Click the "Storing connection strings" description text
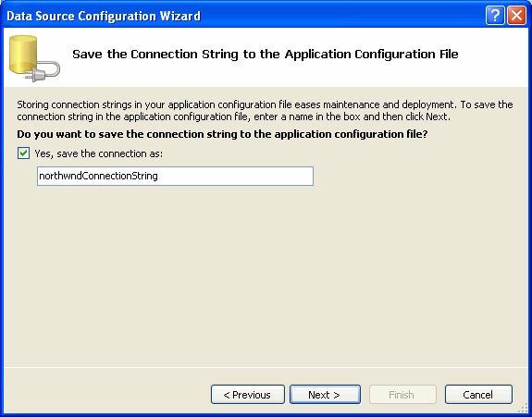The width and height of the screenshot is (532, 417). (x=265, y=111)
